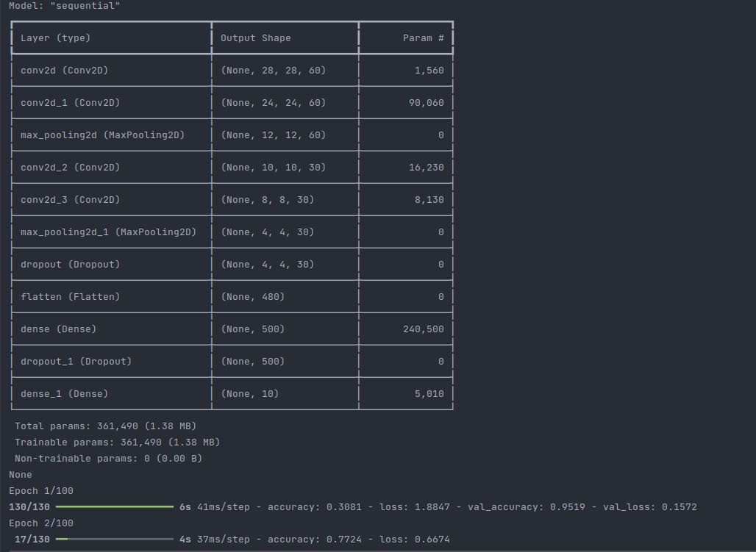Click the (None, 480) output shape
This screenshot has width=756, height=552.
click(253, 297)
